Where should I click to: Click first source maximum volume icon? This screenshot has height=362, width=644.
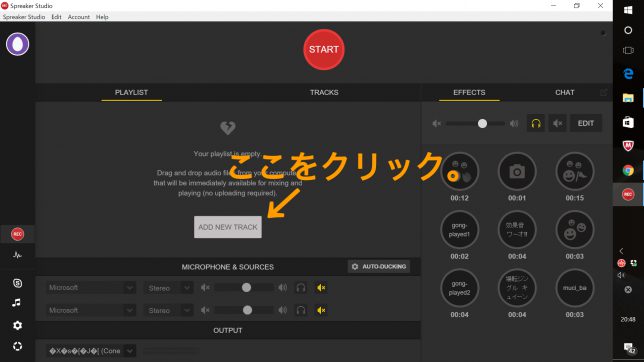283,288
